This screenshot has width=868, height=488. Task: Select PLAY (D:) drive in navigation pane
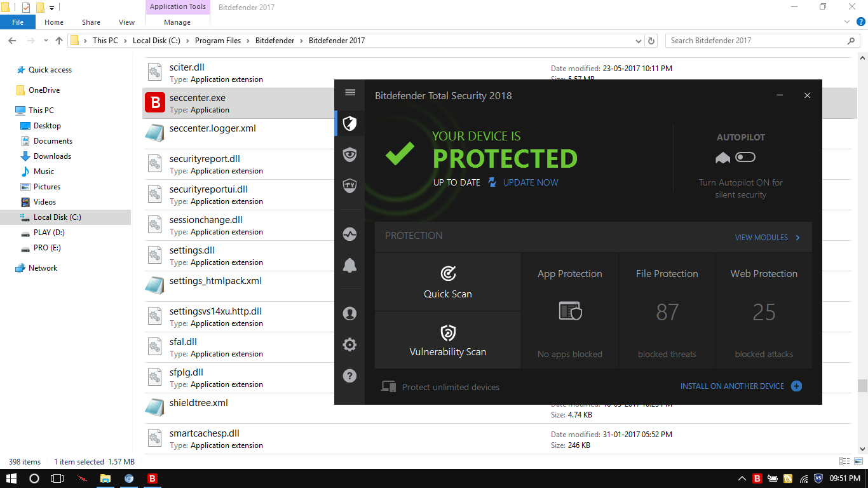click(50, 233)
